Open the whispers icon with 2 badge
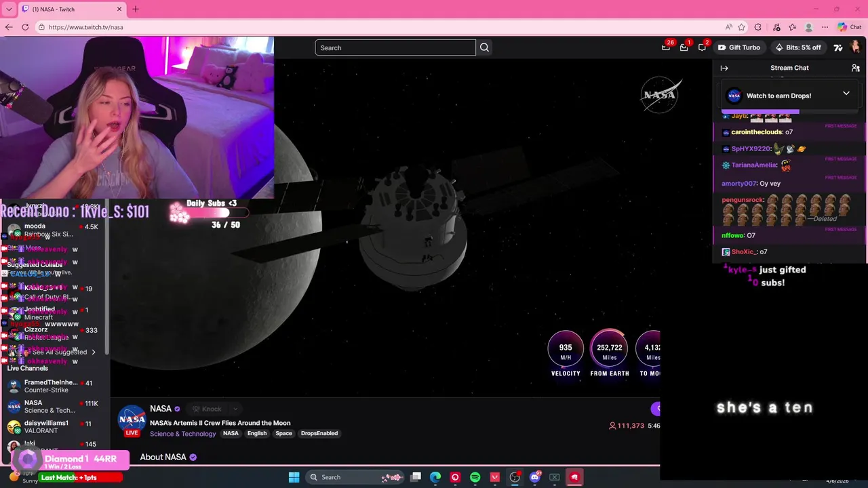Image resolution: width=868 pixels, height=488 pixels. [703, 47]
